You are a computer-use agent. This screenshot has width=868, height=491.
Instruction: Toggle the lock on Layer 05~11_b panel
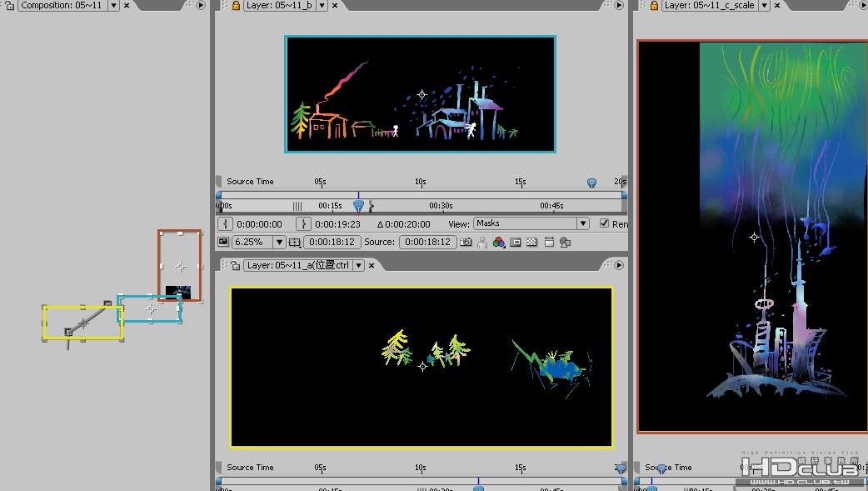click(236, 6)
